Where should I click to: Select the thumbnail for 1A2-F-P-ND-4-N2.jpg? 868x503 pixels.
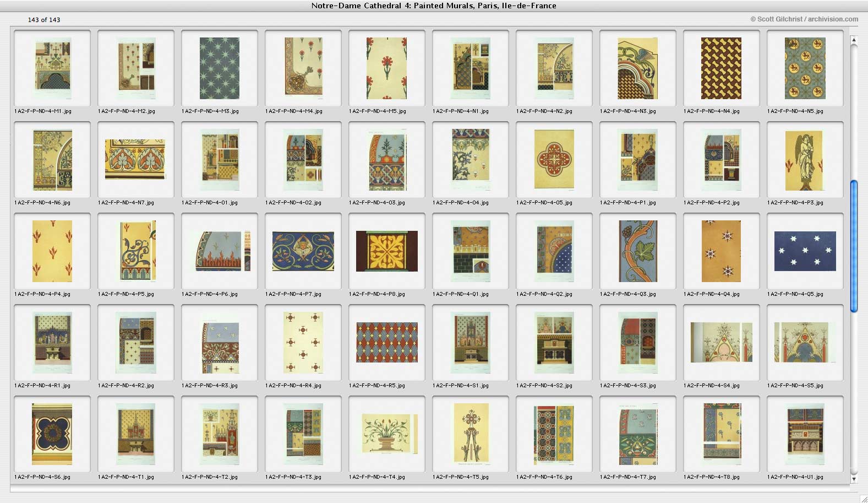pyautogui.click(x=554, y=68)
